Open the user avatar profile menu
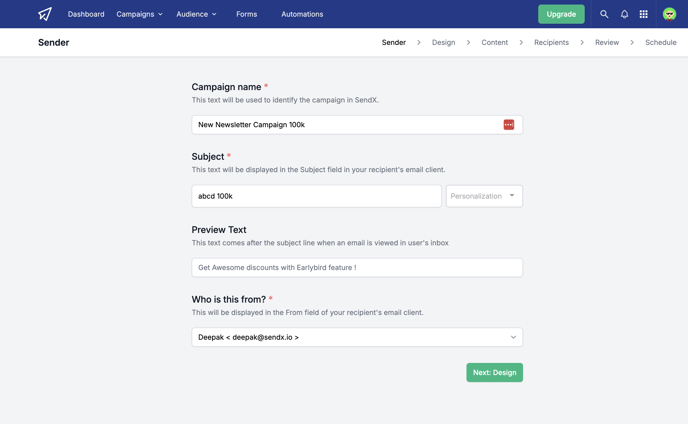 point(669,14)
